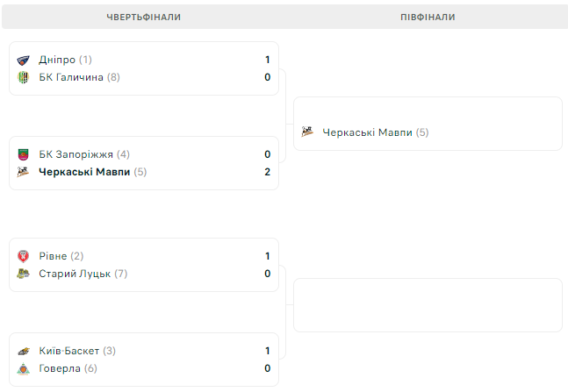The height and width of the screenshot is (392, 568).
Task: Switch to the Півфінали column header
Action: click(x=428, y=17)
